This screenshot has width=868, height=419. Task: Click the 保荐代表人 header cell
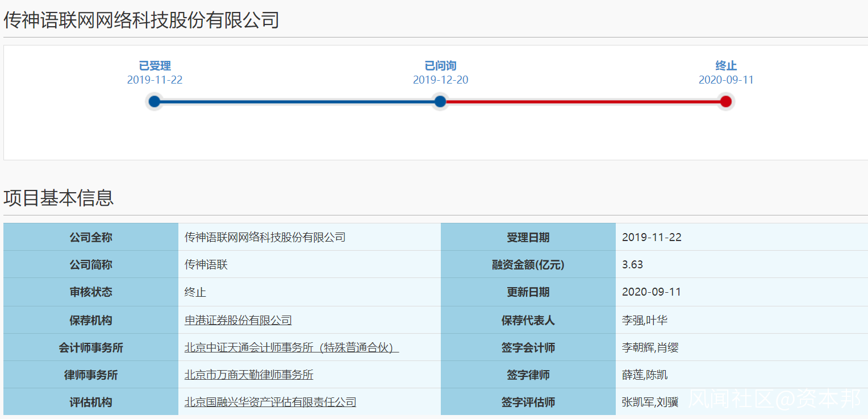tap(528, 320)
